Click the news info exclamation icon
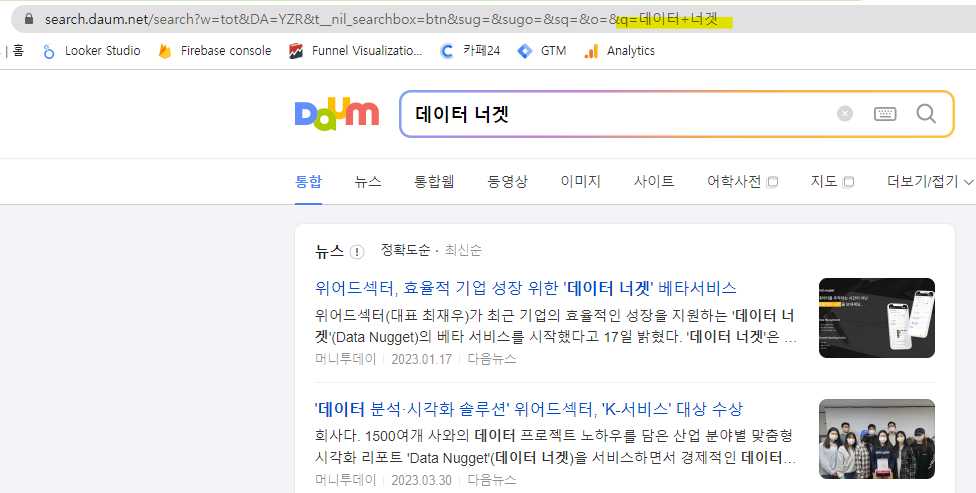 click(x=357, y=252)
